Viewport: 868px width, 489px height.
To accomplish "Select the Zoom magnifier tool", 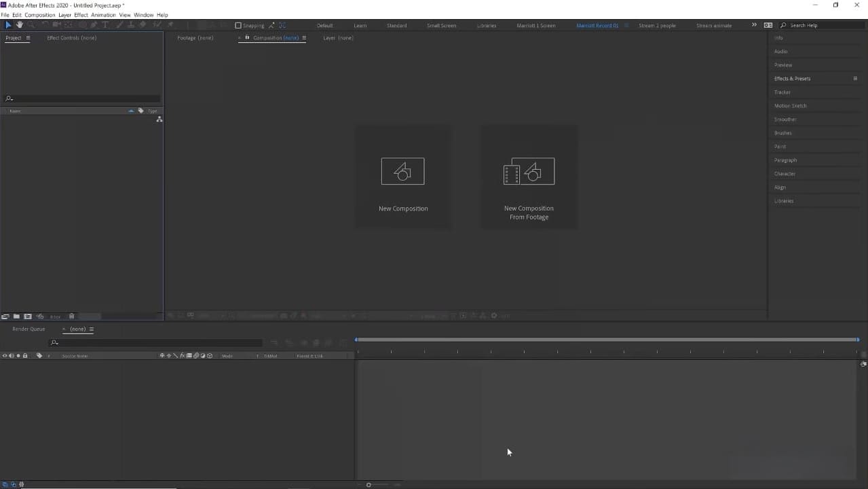I will click(31, 25).
